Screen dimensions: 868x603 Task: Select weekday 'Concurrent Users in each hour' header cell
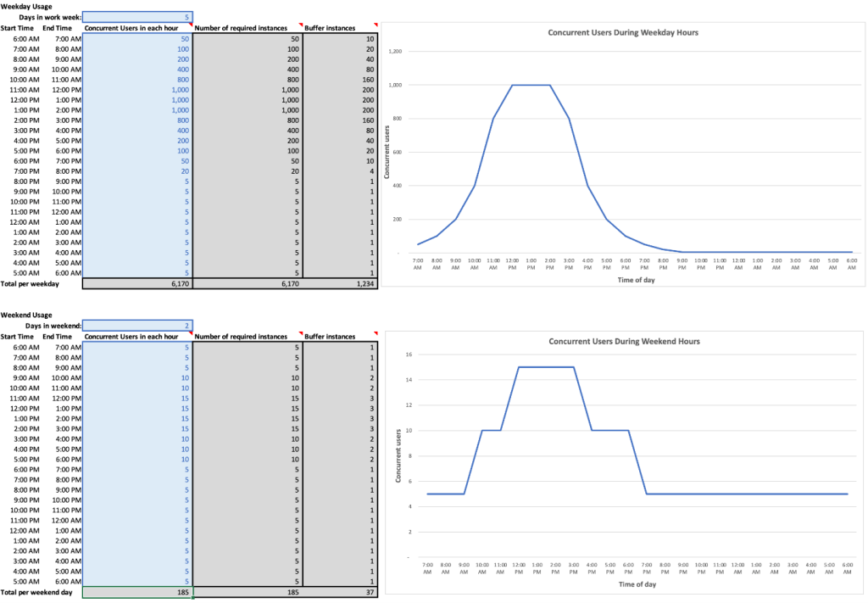(137, 28)
